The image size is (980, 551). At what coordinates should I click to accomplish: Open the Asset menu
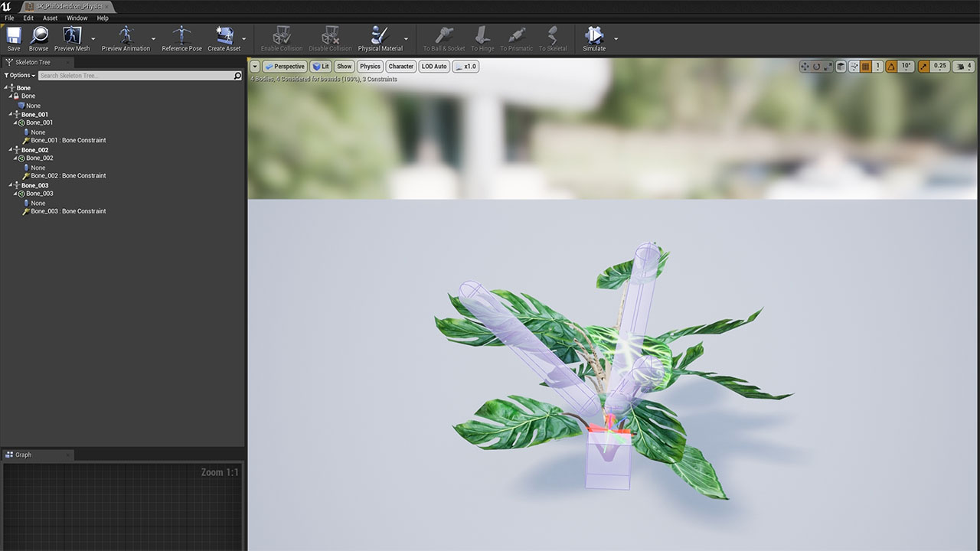tap(50, 18)
